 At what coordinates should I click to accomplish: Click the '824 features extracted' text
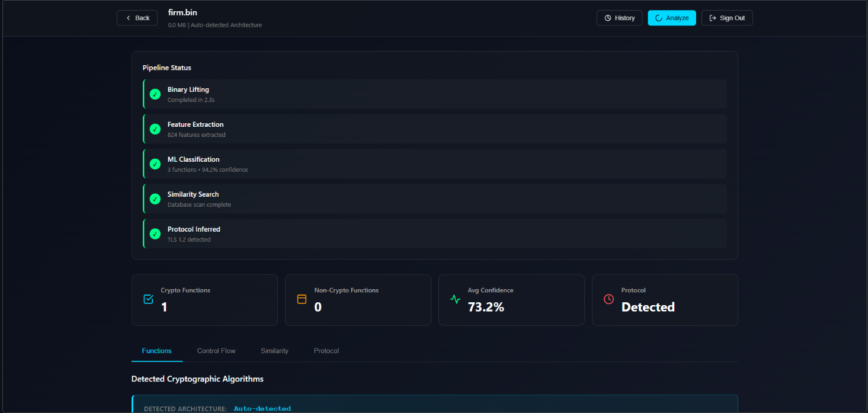point(196,135)
